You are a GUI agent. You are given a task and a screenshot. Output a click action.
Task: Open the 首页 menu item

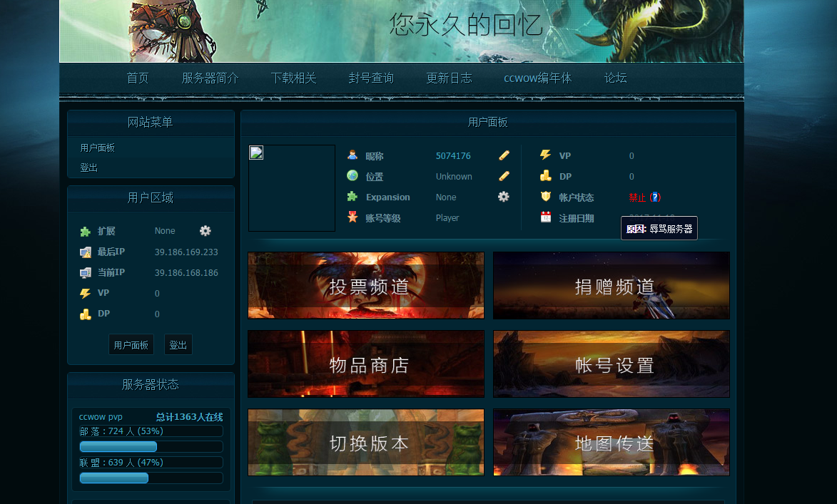137,78
